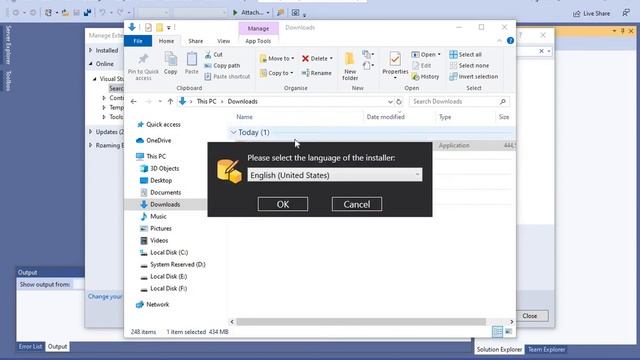Select Network in navigation pane
Image resolution: width=640 pixels, height=360 pixels.
click(157, 304)
